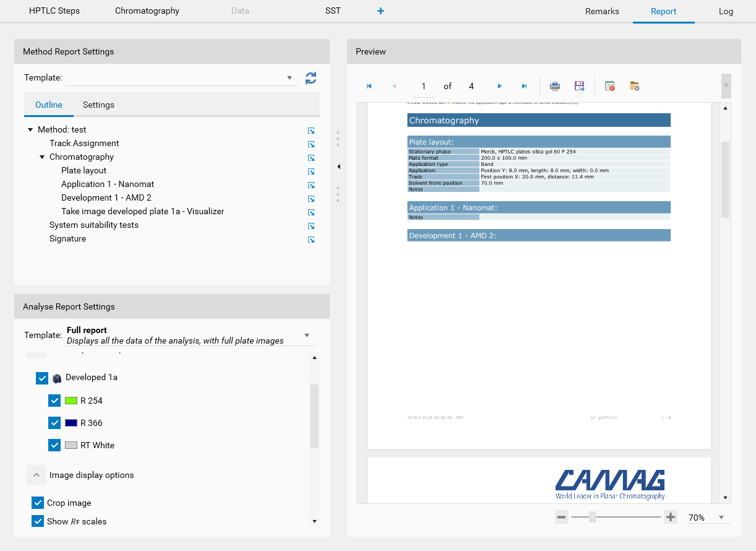
Task: Switch to the Remarks tab
Action: 602,11
